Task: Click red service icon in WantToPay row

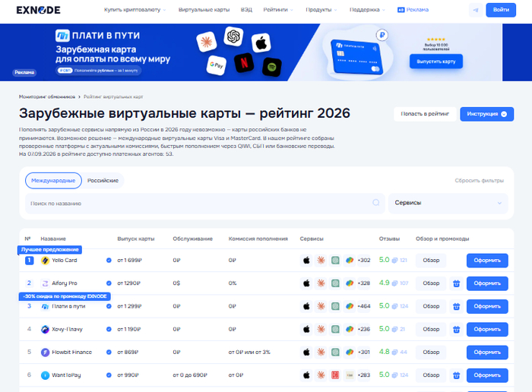Action: [x=335, y=375]
